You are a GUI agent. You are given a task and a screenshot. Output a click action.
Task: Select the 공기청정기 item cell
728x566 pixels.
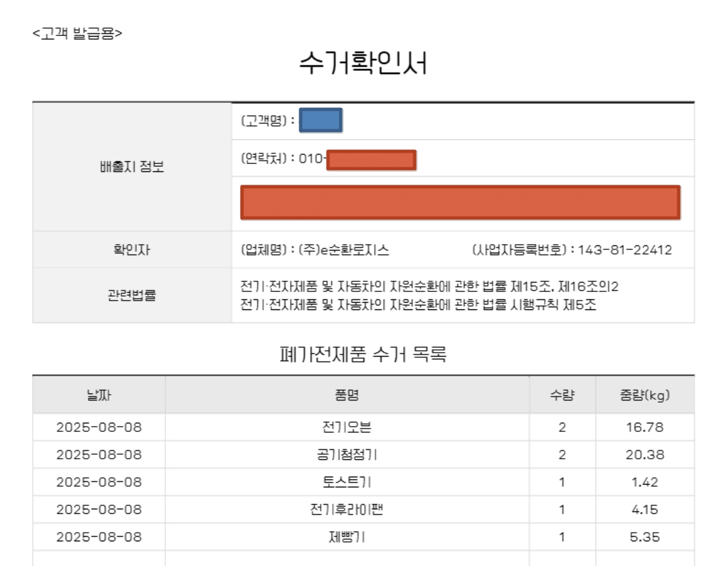pos(347,455)
